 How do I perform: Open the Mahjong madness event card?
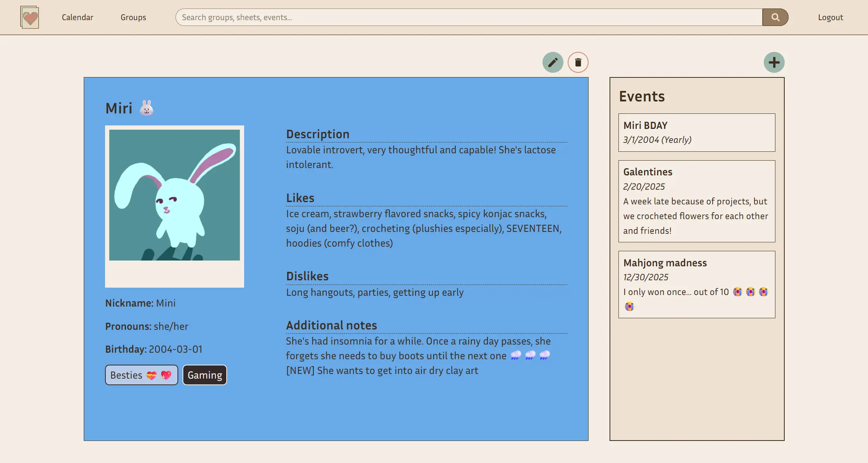pyautogui.click(x=696, y=285)
